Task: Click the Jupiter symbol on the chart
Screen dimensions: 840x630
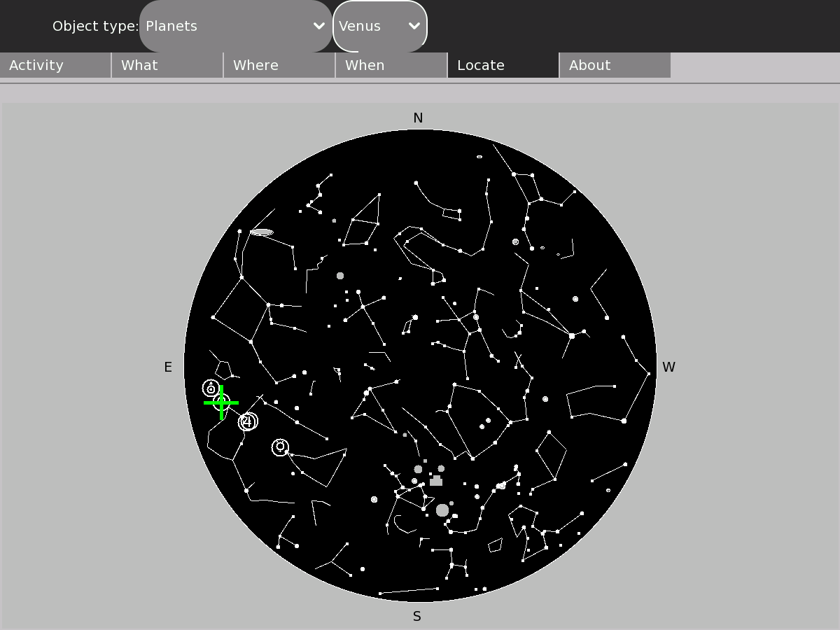Action: coord(248,421)
